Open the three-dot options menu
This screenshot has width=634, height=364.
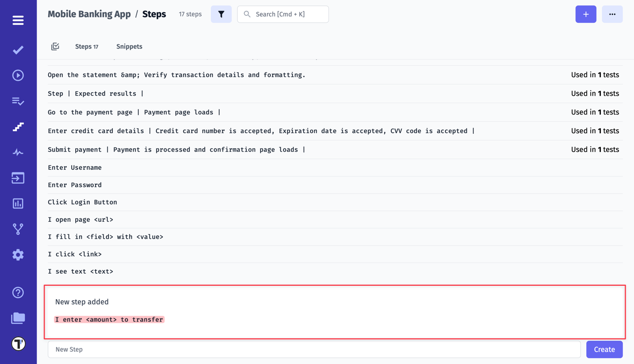point(612,14)
